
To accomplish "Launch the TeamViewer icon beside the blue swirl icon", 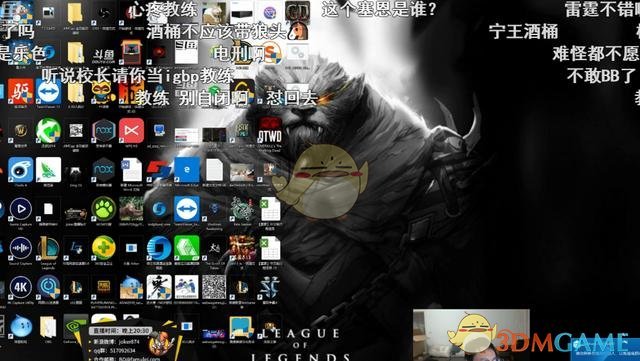I will click(x=187, y=209).
